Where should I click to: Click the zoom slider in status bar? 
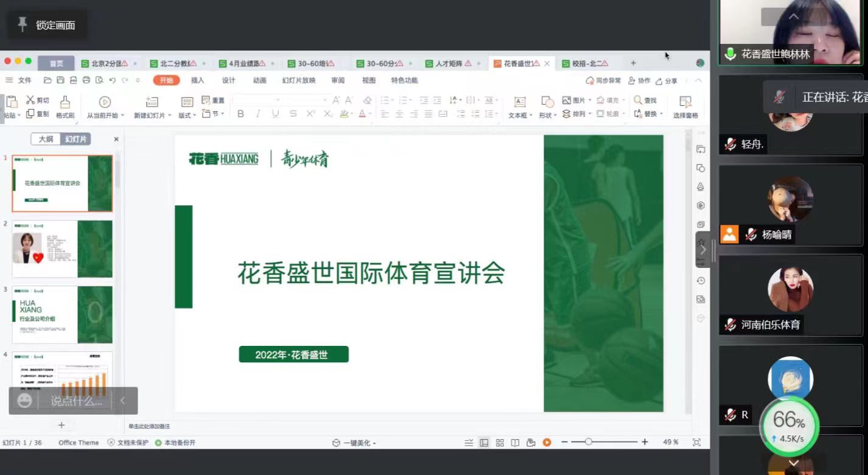click(x=588, y=442)
